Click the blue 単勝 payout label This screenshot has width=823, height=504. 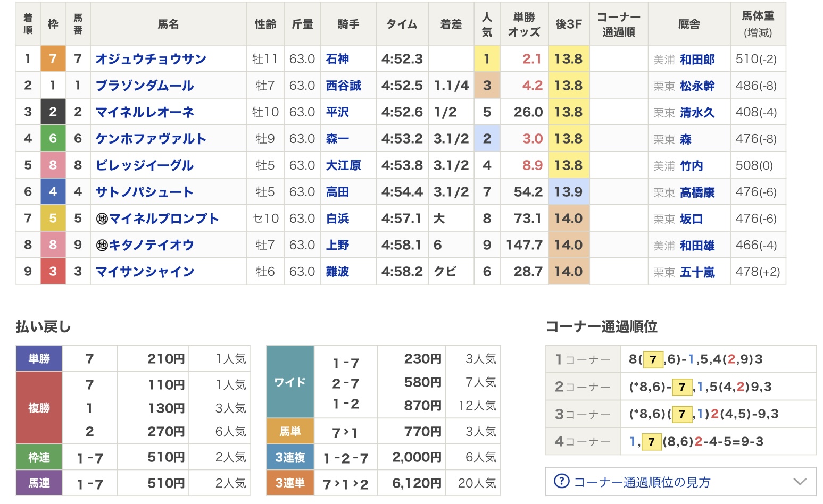click(39, 359)
